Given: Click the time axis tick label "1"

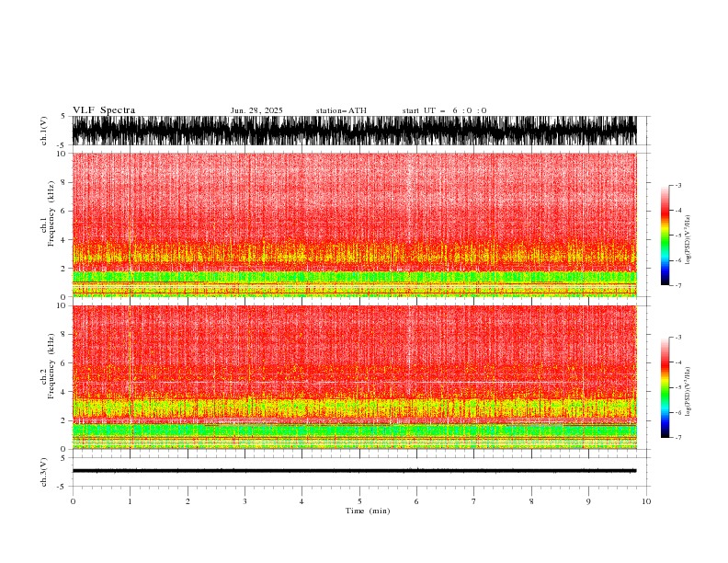Looking at the screenshot, I should pos(130,501).
